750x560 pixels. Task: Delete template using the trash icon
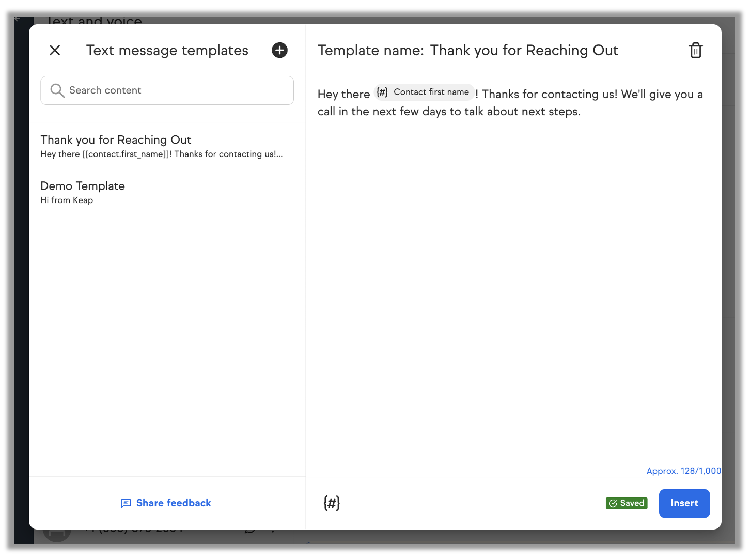[x=695, y=51]
